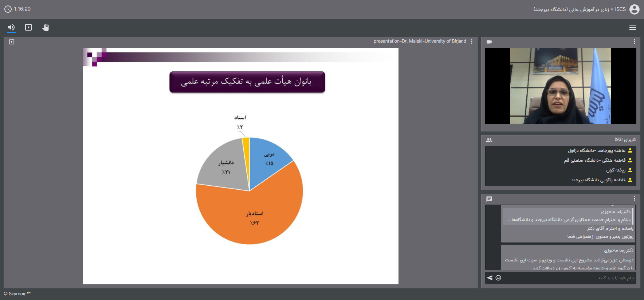This screenshot has height=300, width=644.
Task: Click the orange استادیار pie slice
Action: [251, 218]
